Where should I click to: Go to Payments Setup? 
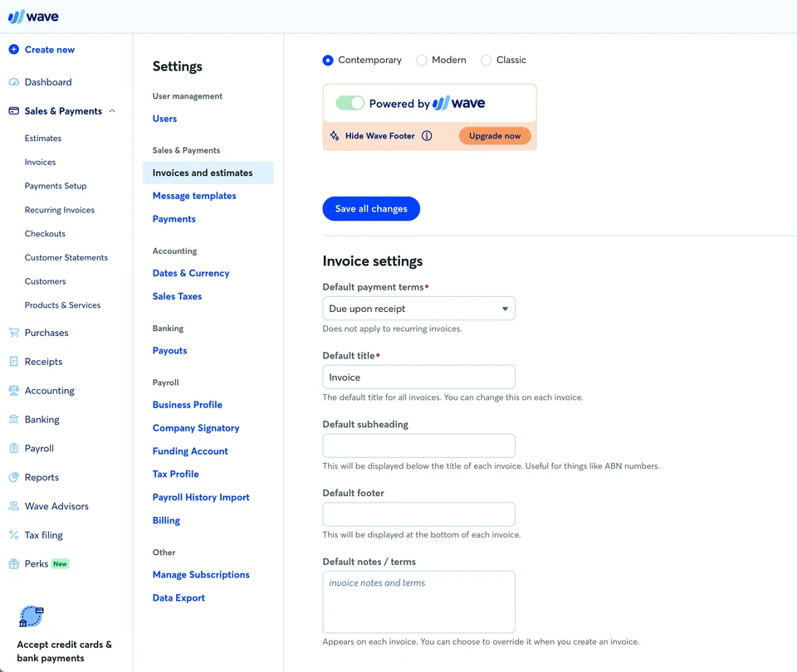56,186
